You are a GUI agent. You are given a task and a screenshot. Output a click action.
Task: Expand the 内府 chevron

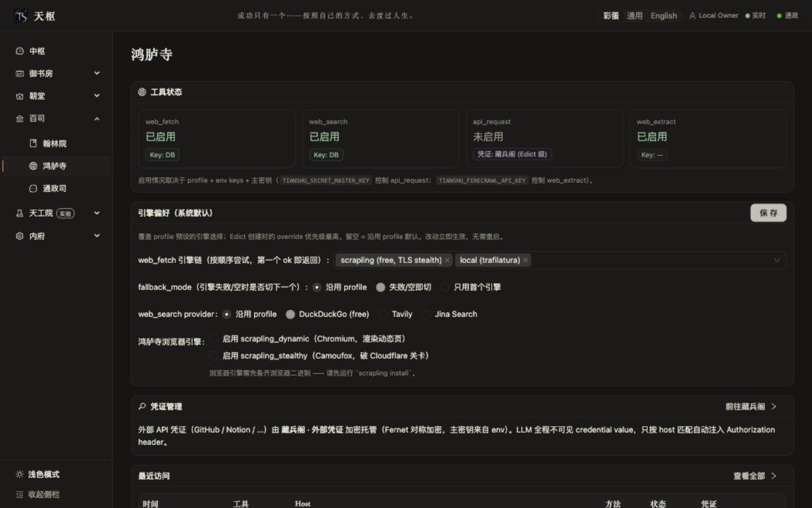point(97,236)
